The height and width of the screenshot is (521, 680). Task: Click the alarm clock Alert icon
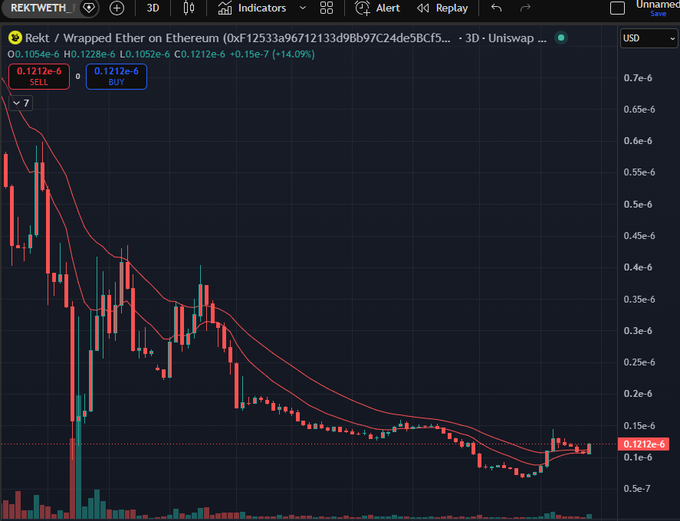[362, 8]
